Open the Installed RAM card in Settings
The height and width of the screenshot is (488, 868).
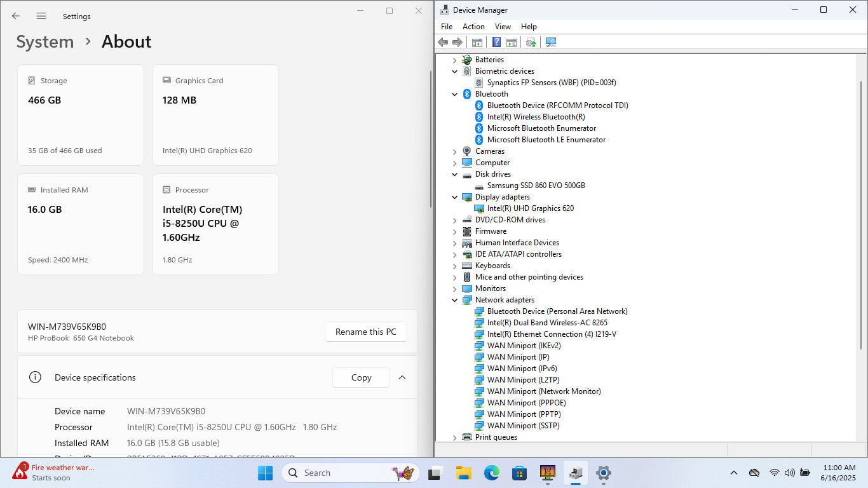(x=81, y=224)
